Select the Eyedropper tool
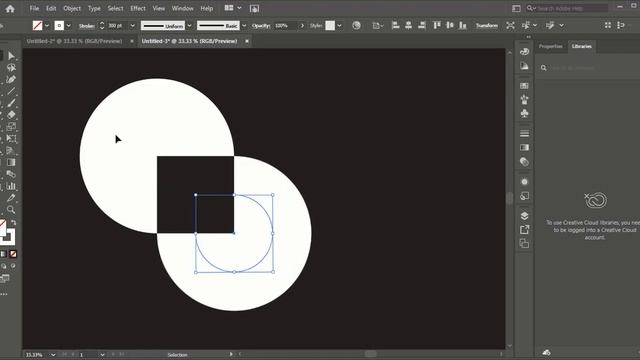This screenshot has width=640, height=360. (x=11, y=198)
